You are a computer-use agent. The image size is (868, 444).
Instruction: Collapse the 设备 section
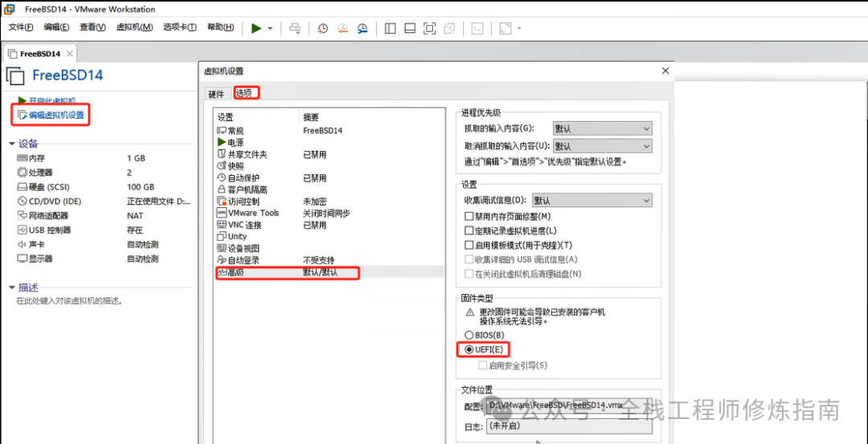[x=11, y=144]
